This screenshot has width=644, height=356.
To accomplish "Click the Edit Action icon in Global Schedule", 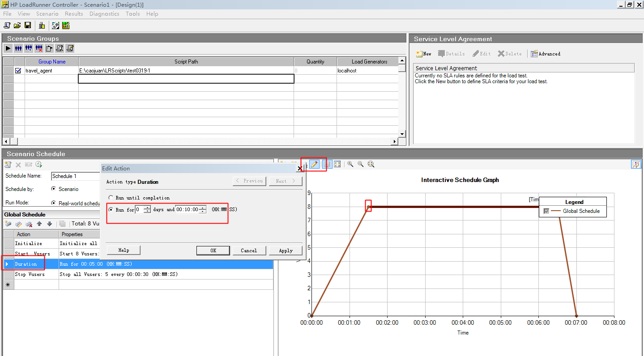I will (x=18, y=224).
